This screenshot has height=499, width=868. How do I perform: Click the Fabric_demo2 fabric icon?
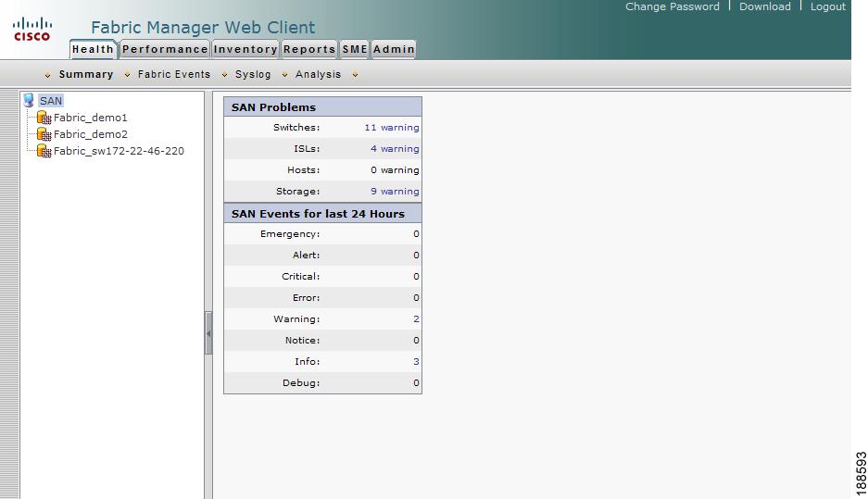point(44,134)
